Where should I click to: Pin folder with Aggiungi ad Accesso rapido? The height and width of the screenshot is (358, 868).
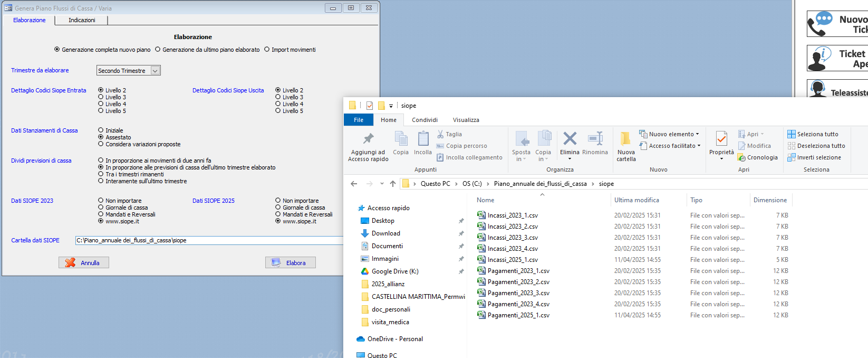(368, 139)
